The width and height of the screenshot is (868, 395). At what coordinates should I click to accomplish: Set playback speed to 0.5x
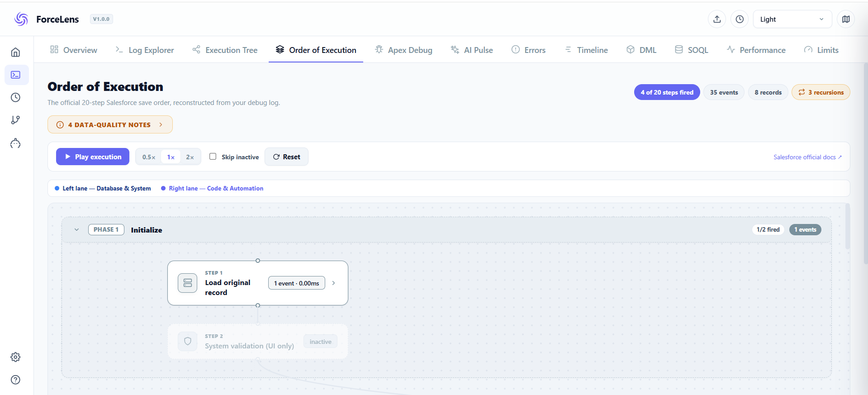149,157
